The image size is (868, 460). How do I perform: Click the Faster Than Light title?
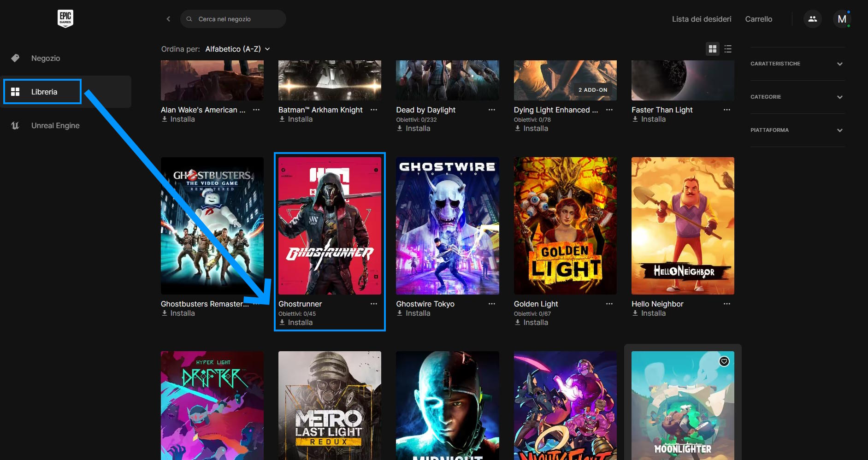pyautogui.click(x=662, y=110)
